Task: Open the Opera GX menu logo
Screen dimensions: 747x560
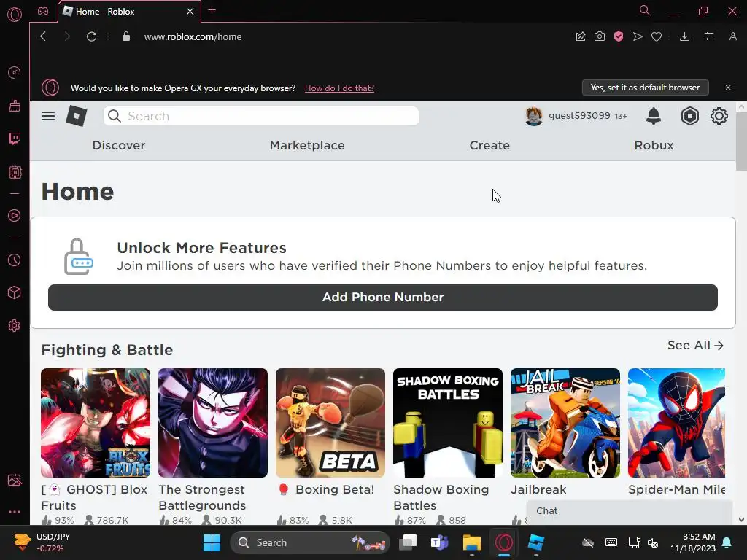Action: (x=15, y=15)
